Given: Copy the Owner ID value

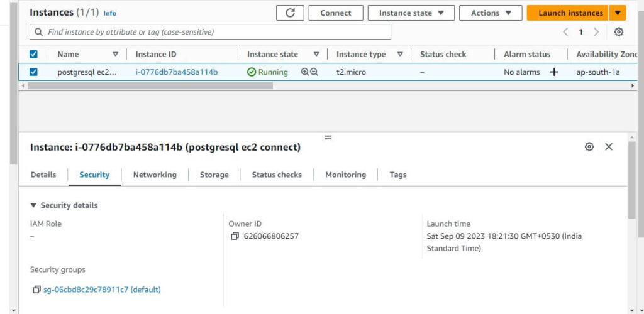Looking at the screenshot, I should click(x=235, y=236).
